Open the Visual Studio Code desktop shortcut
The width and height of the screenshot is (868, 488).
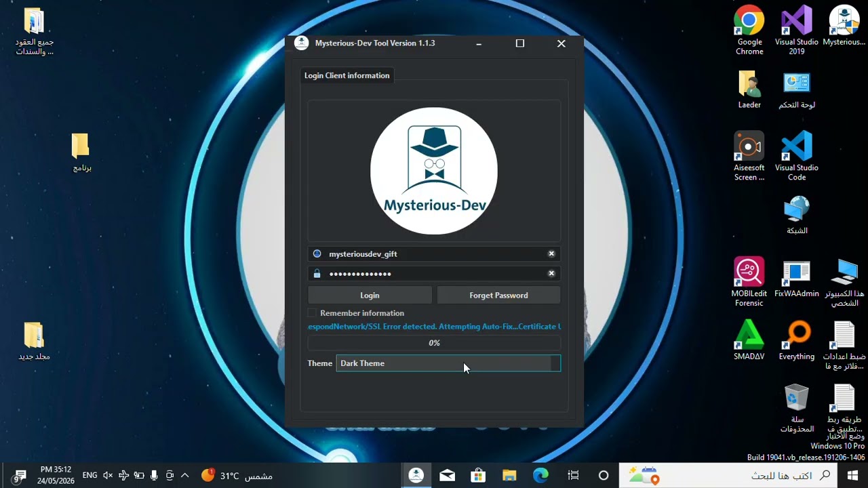pos(797,157)
